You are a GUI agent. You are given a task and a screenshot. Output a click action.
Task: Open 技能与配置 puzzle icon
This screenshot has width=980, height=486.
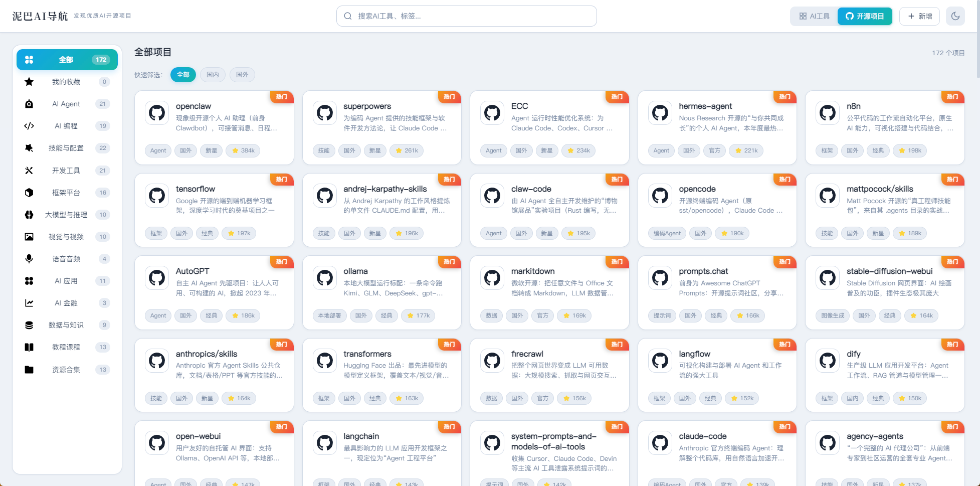[x=29, y=148]
